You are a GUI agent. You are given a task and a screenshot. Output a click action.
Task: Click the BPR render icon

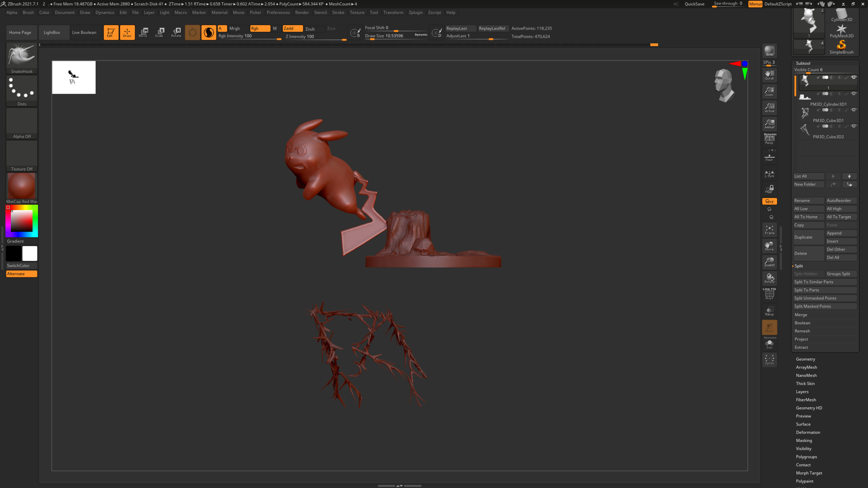click(x=769, y=51)
